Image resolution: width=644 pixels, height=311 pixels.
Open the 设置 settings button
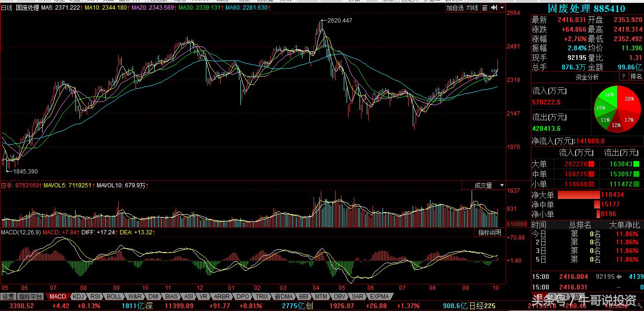[8, 297]
